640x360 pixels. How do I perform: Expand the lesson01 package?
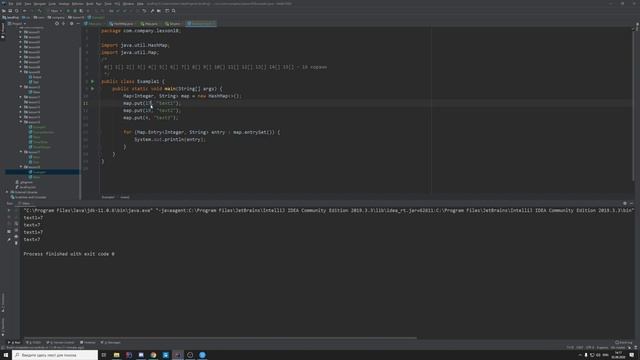[21, 32]
